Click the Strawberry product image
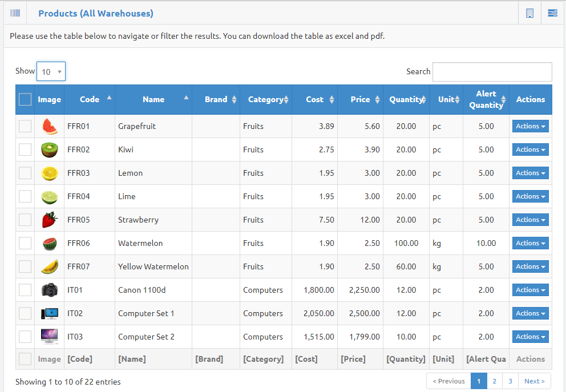 click(x=50, y=220)
